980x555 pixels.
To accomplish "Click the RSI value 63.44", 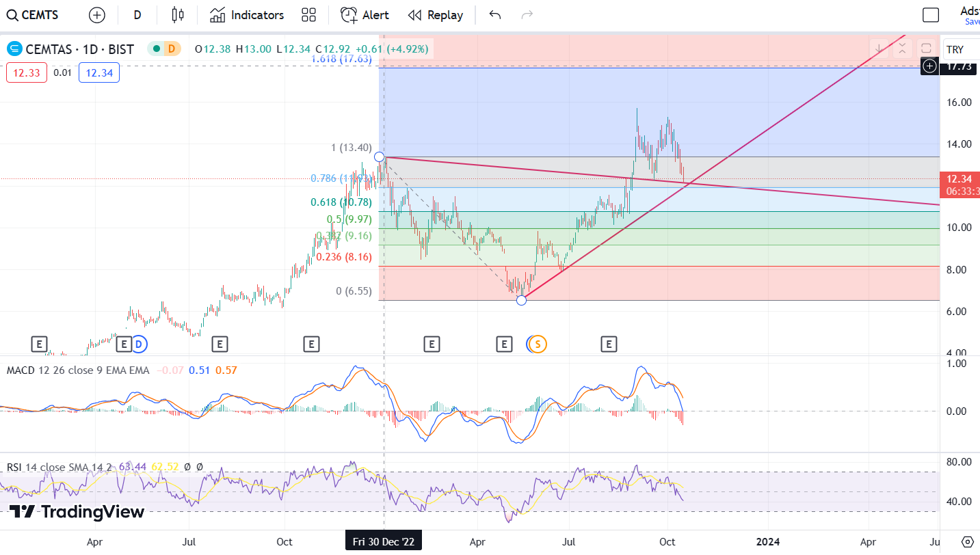I will tap(133, 467).
